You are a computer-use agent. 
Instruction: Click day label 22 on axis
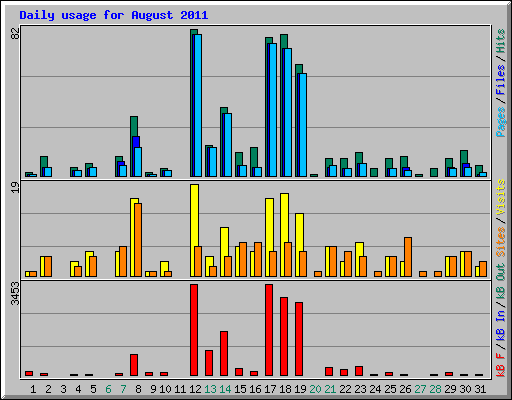(x=345, y=389)
